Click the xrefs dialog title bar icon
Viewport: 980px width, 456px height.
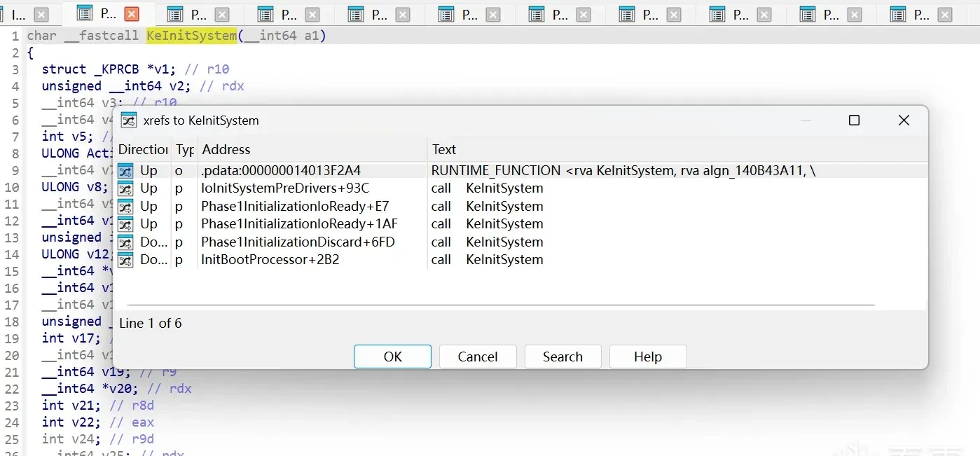point(129,120)
